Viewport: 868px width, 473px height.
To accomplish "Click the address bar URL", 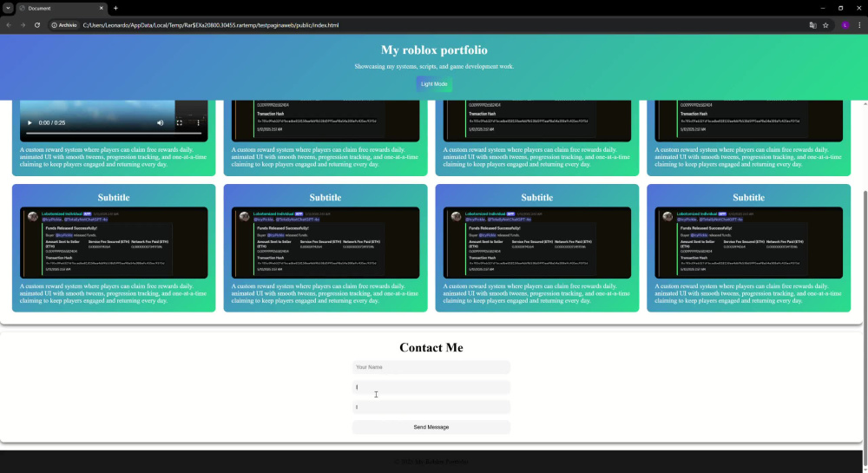I will [211, 25].
